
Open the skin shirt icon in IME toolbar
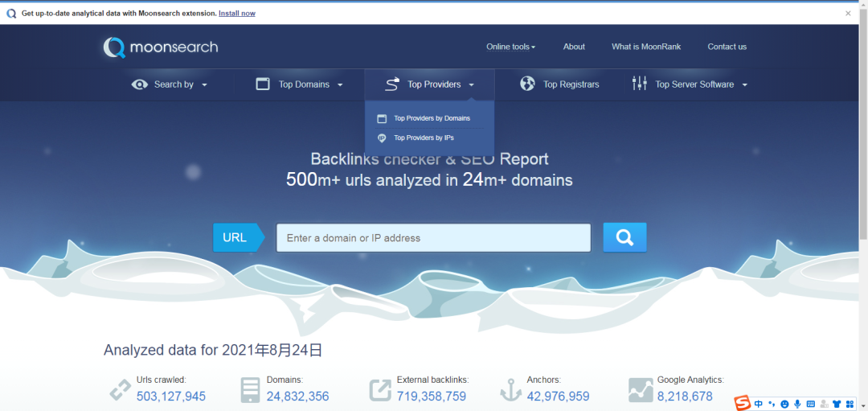click(837, 404)
